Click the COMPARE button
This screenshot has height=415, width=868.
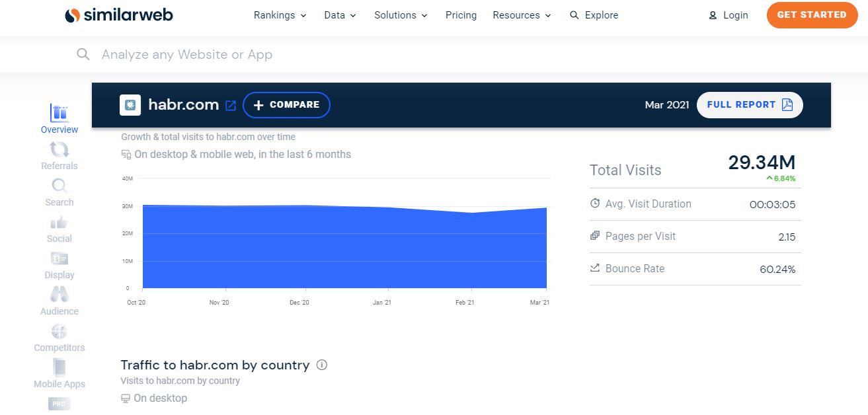pos(286,105)
